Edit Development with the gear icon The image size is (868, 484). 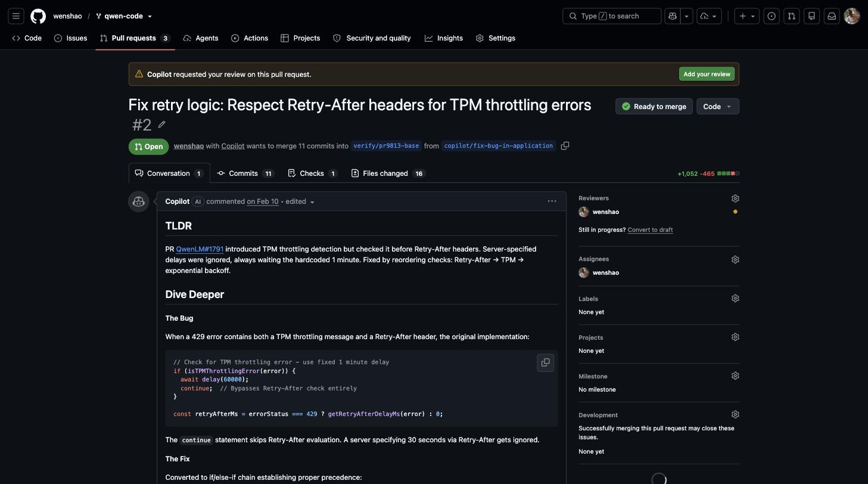coord(735,415)
